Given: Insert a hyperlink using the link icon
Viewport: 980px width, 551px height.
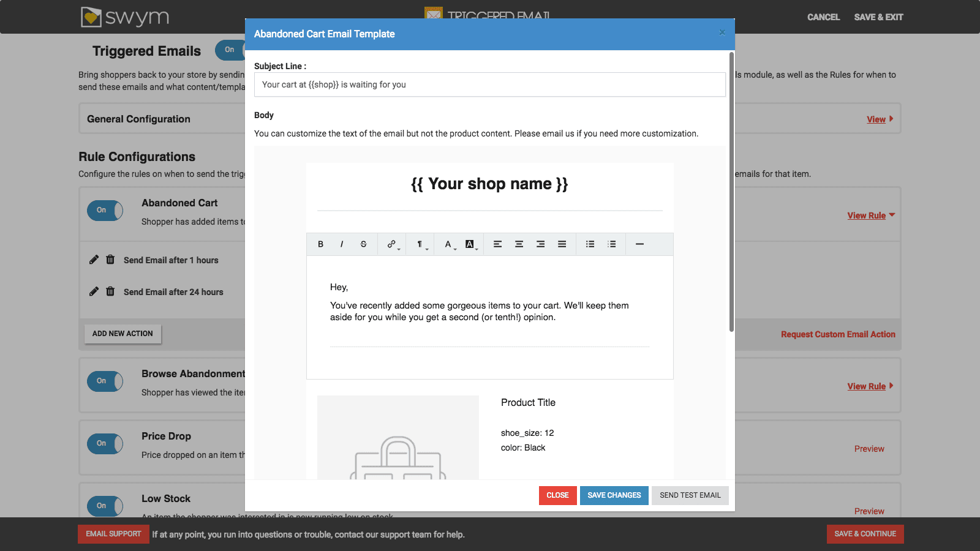Looking at the screenshot, I should click(x=391, y=244).
